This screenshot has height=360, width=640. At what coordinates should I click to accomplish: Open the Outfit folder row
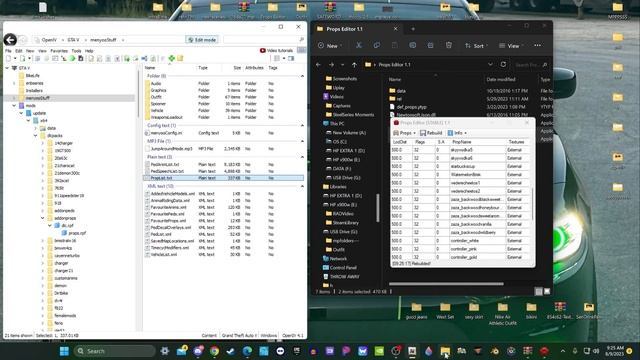coord(224,97)
